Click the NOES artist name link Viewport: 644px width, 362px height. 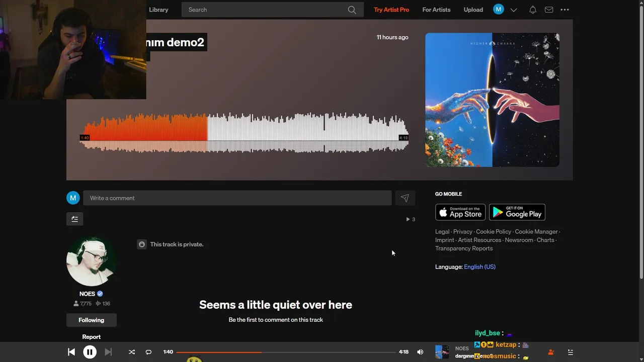pos(87,294)
